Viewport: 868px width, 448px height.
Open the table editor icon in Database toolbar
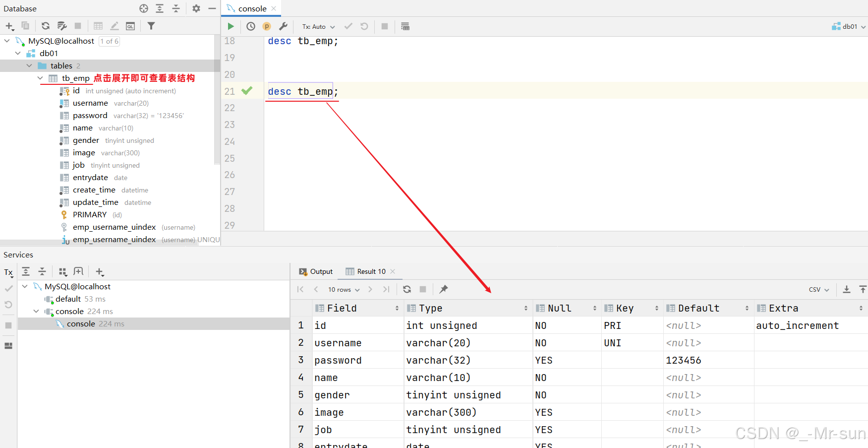coord(98,26)
